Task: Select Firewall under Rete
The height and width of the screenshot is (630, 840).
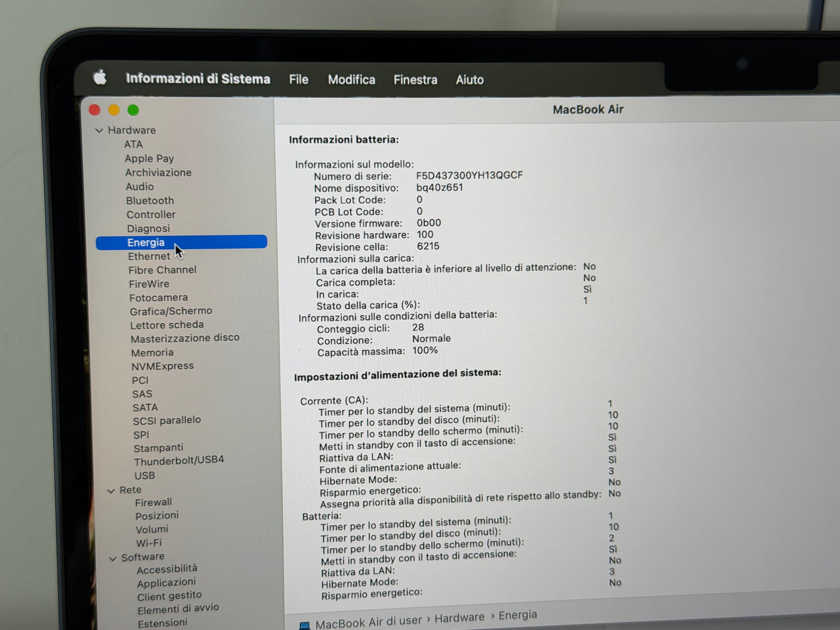Action: point(153,502)
